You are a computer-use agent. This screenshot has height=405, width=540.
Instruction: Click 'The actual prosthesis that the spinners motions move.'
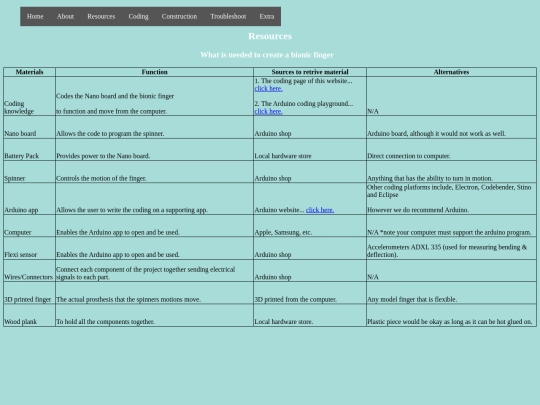click(x=128, y=299)
